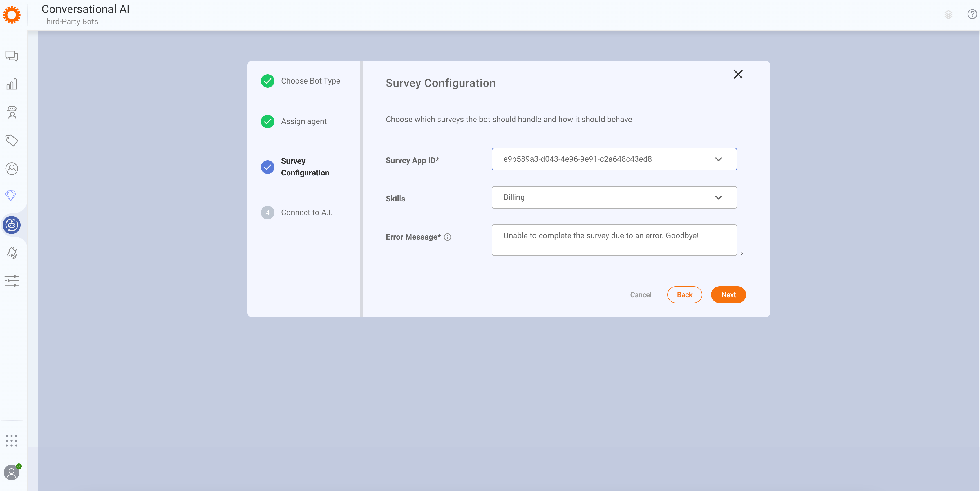Open the Skills dropdown showing Billing
Image resolution: width=980 pixels, height=491 pixels.
point(614,198)
